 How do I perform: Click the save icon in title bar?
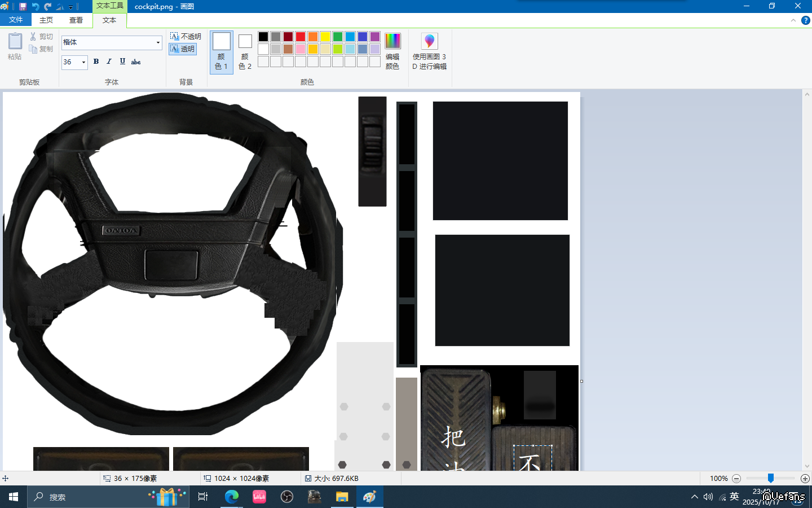(x=23, y=7)
